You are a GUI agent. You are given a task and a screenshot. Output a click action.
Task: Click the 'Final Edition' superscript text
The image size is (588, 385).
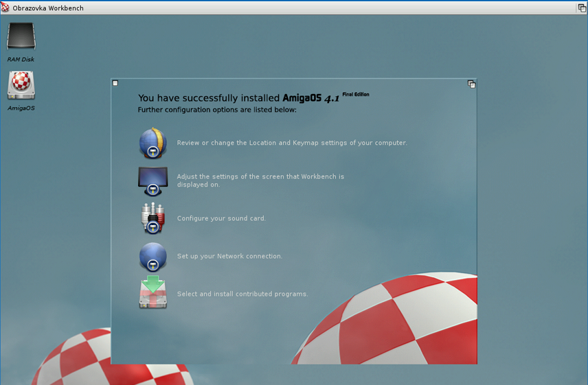click(356, 95)
